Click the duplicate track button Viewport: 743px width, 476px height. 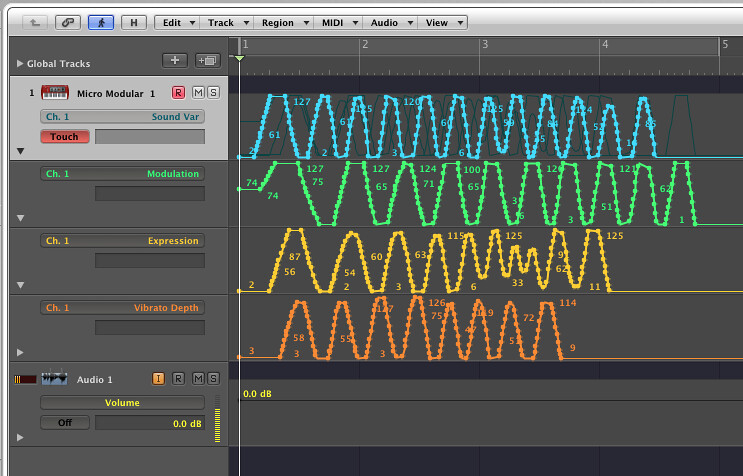(208, 61)
